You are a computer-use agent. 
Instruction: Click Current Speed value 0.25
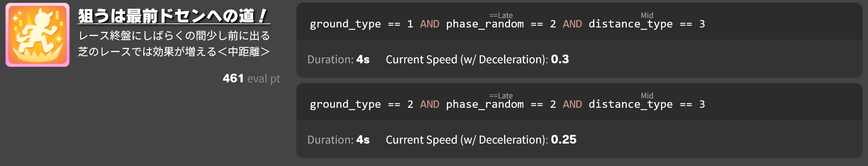pyautogui.click(x=563, y=140)
